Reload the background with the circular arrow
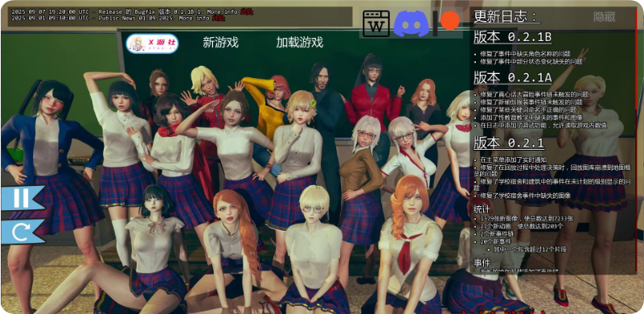 coord(22,232)
